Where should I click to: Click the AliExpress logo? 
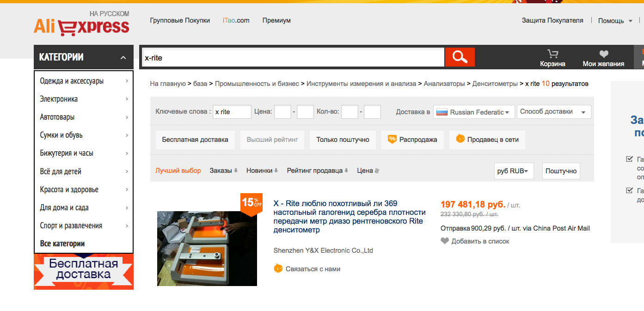[81, 23]
